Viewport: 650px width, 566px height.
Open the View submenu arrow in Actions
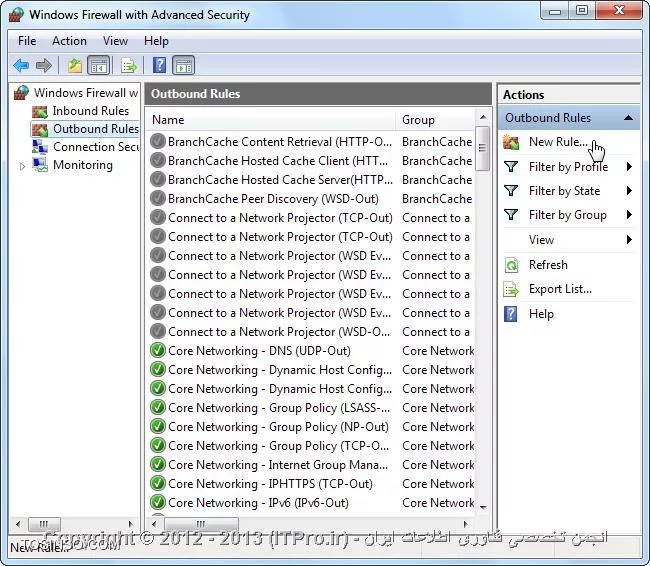tap(629, 240)
